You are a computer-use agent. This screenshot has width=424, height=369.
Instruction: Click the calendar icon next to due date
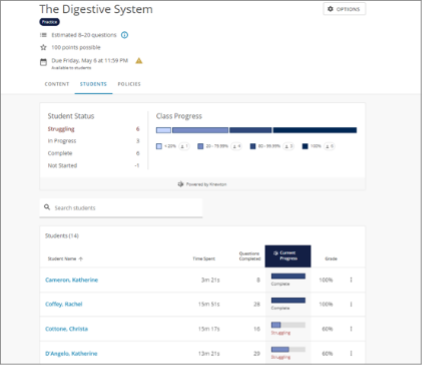click(x=43, y=62)
